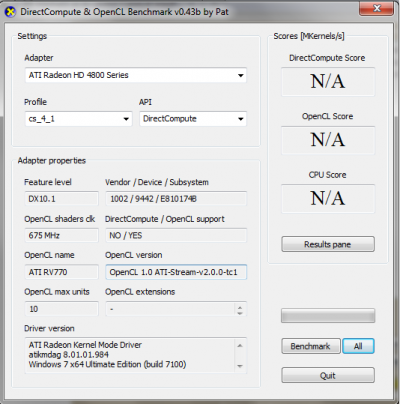
Task: Click the NO / YES support field
Action: 176,235
